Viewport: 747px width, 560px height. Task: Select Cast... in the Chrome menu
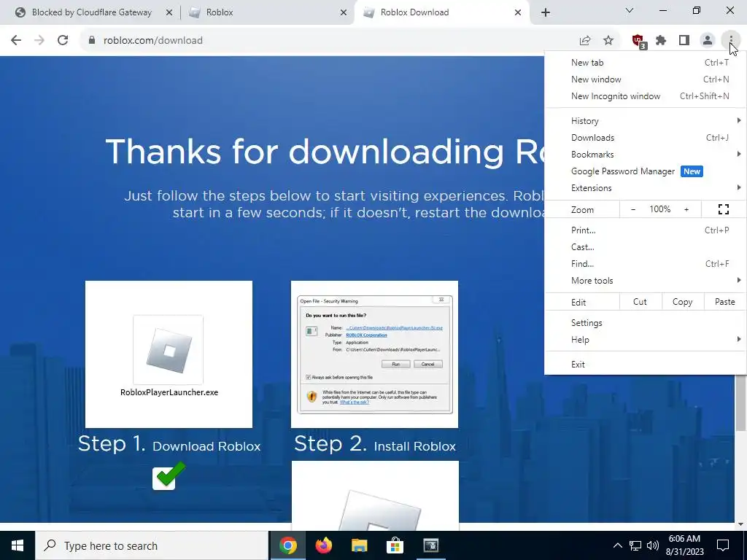pyautogui.click(x=645, y=246)
